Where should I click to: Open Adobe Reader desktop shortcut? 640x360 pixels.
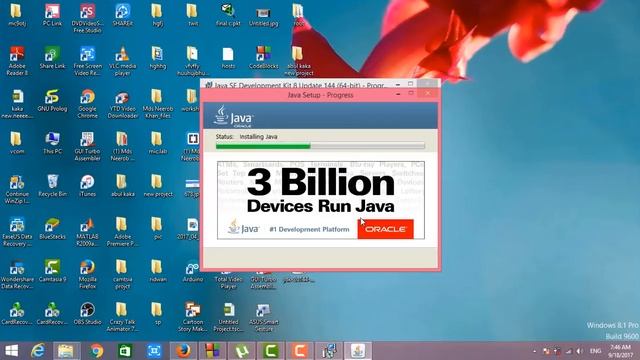click(17, 61)
